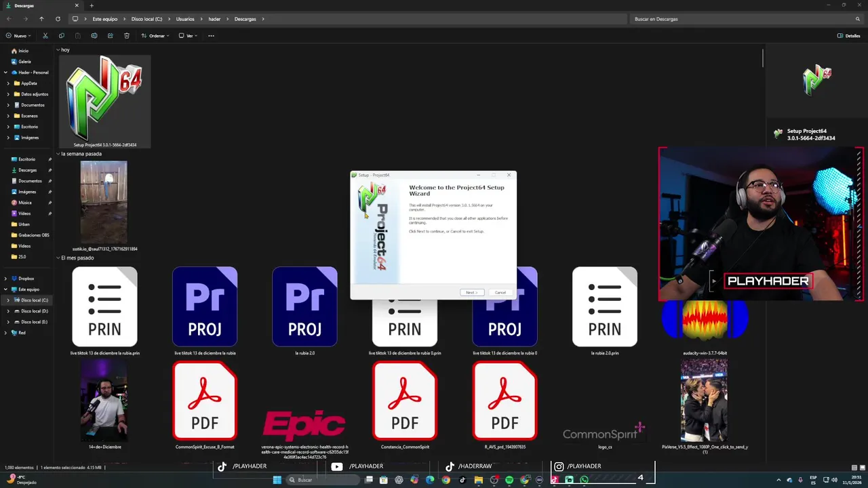Open the Grabaciones OBS folder in sidebar
868x488 pixels.
click(x=34, y=235)
